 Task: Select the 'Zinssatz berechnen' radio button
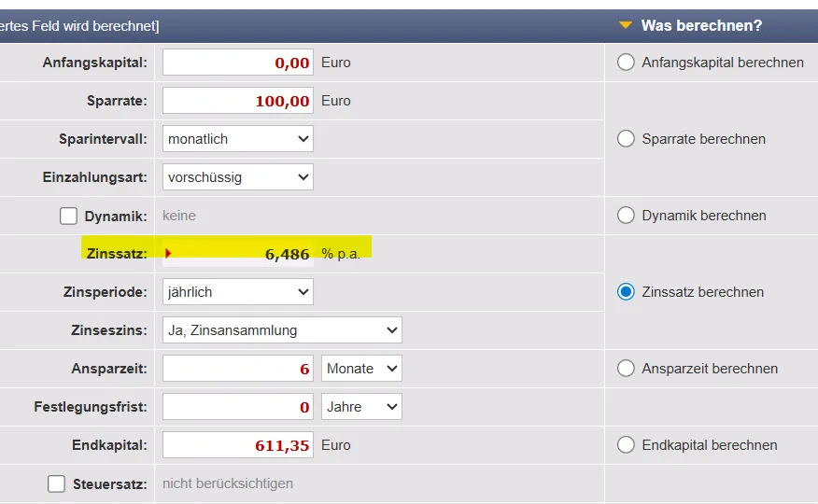click(x=626, y=292)
